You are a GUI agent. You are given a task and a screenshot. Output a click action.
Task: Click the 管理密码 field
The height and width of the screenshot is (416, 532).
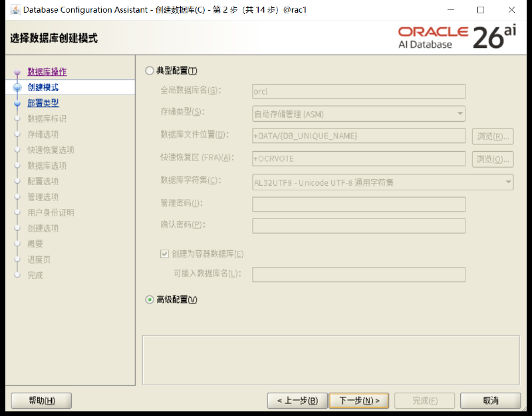358,204
